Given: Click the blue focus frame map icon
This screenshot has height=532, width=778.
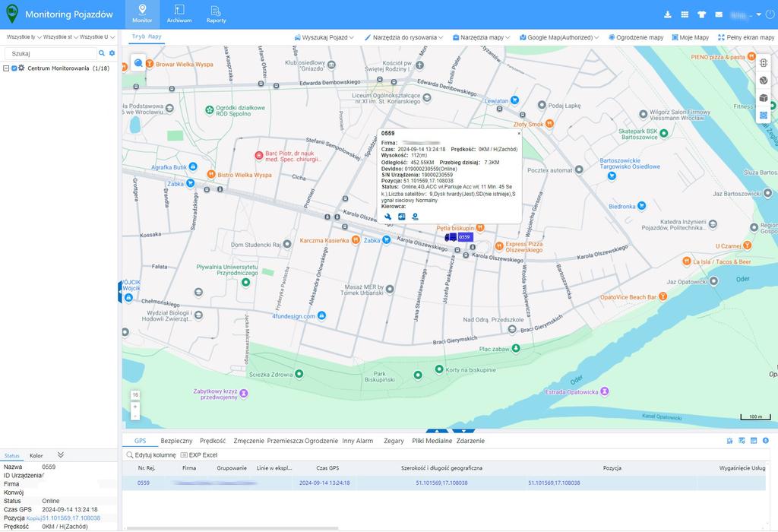Looking at the screenshot, I should pyautogui.click(x=764, y=115).
